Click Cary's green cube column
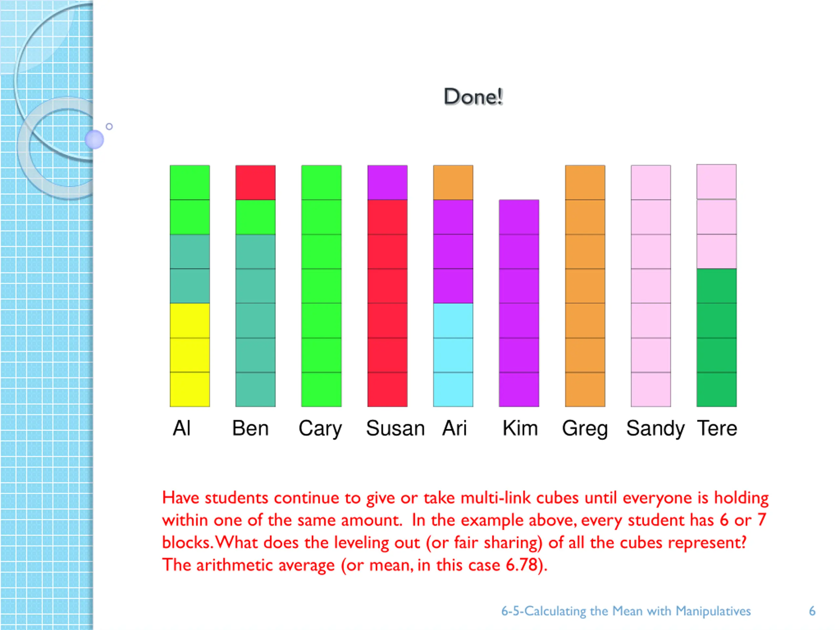The image size is (840, 630). click(321, 286)
